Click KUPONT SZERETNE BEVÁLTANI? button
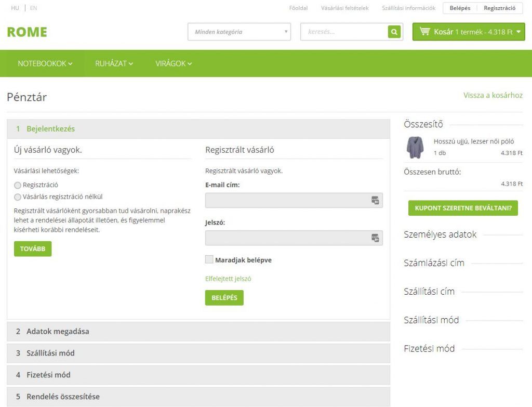The height and width of the screenshot is (407, 532). [463, 208]
